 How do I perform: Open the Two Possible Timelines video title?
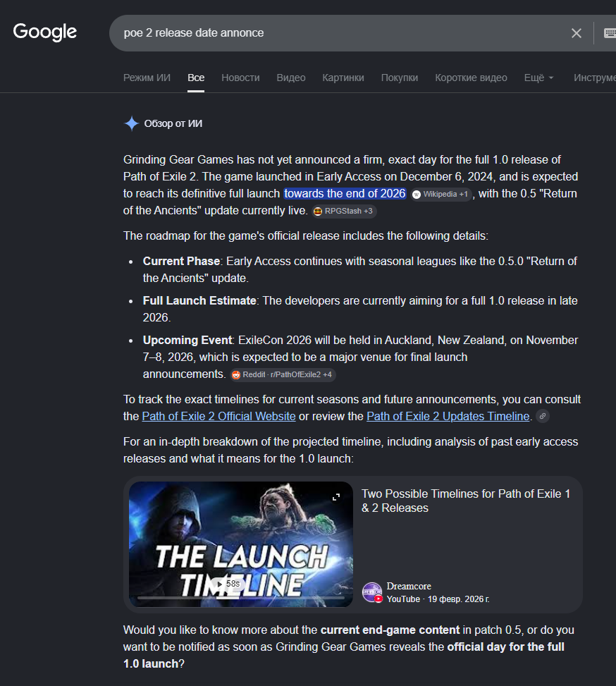tap(466, 501)
